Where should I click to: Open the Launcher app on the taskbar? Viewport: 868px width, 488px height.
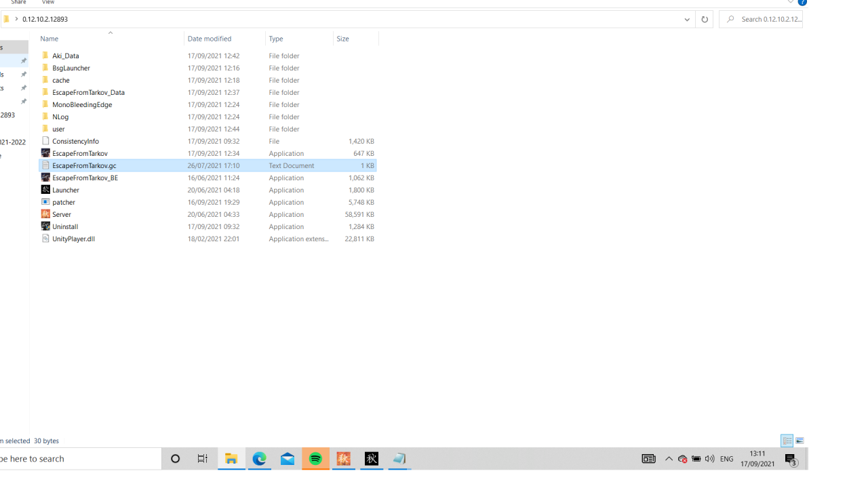click(x=372, y=459)
